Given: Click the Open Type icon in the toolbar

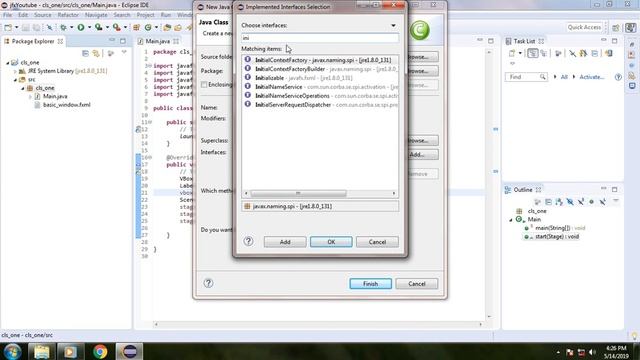Looking at the screenshot, I should (167, 27).
